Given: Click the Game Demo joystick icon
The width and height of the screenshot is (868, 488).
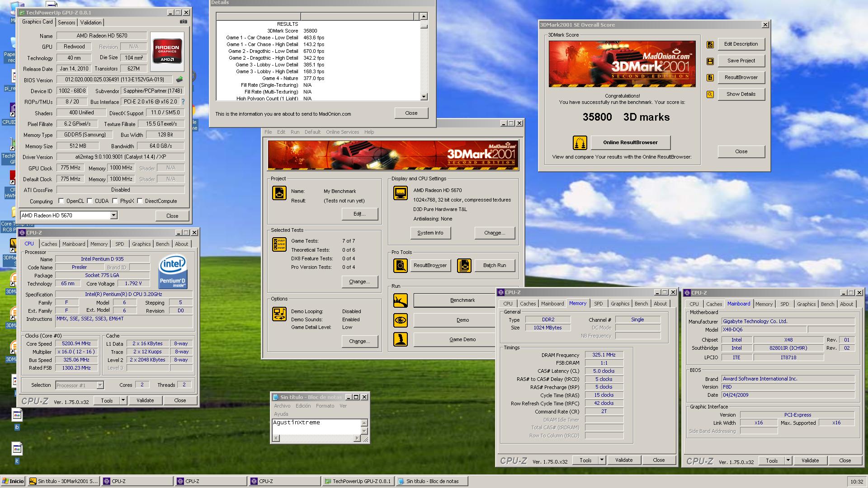Looking at the screenshot, I should point(400,340).
